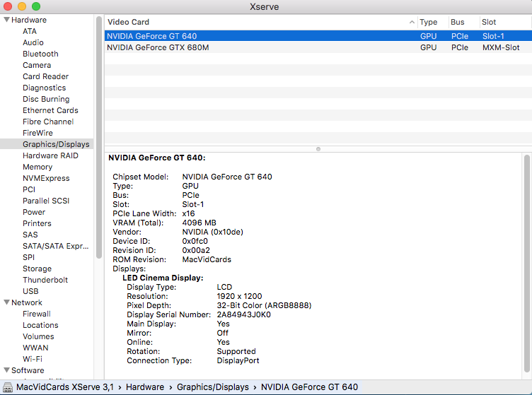Open Hardware RAID section
The width and height of the screenshot is (532, 395).
pyautogui.click(x=50, y=155)
